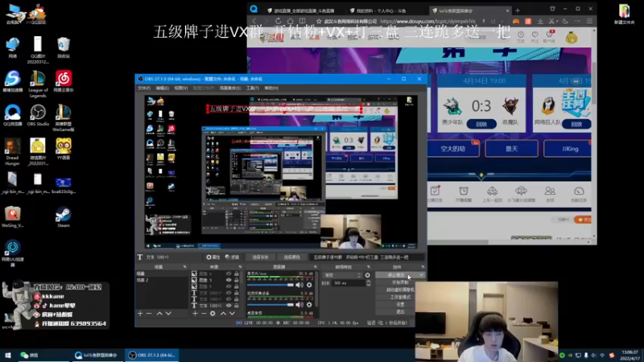Image resolution: width=644 pixels, height=362 pixels.
Task: Bookmark page with the star icon
Action: tap(319, 22)
